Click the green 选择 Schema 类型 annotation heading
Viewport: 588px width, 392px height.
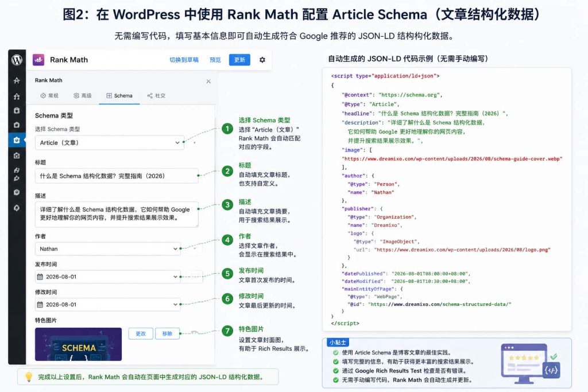(264, 120)
